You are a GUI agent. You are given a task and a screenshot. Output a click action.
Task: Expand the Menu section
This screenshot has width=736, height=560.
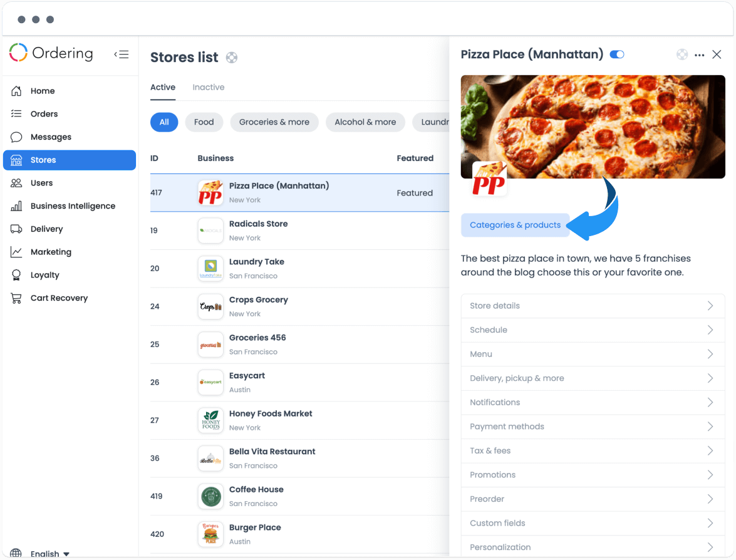pos(593,355)
